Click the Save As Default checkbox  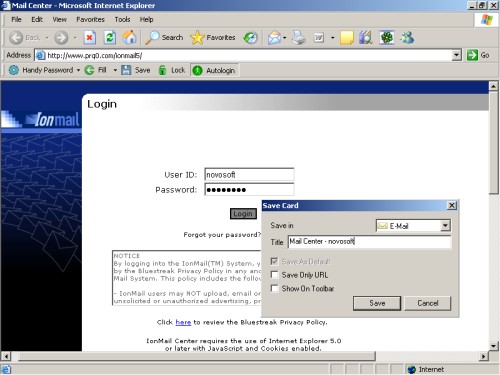(274, 261)
